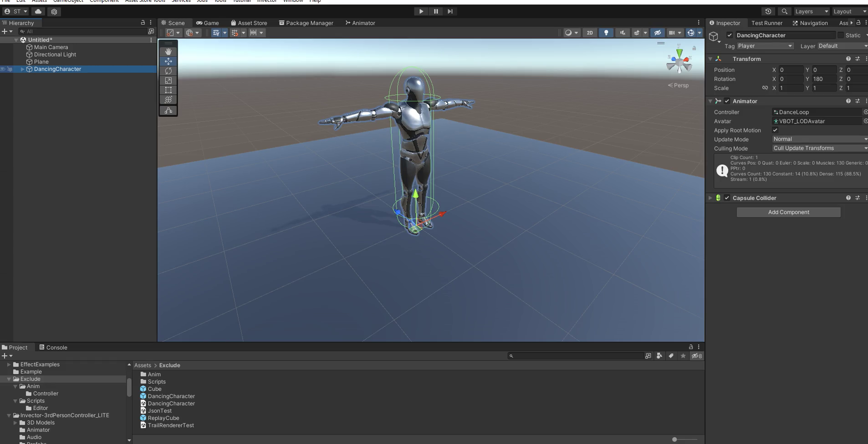
Task: Select the ReplayCube prefab asset
Action: pos(163,418)
